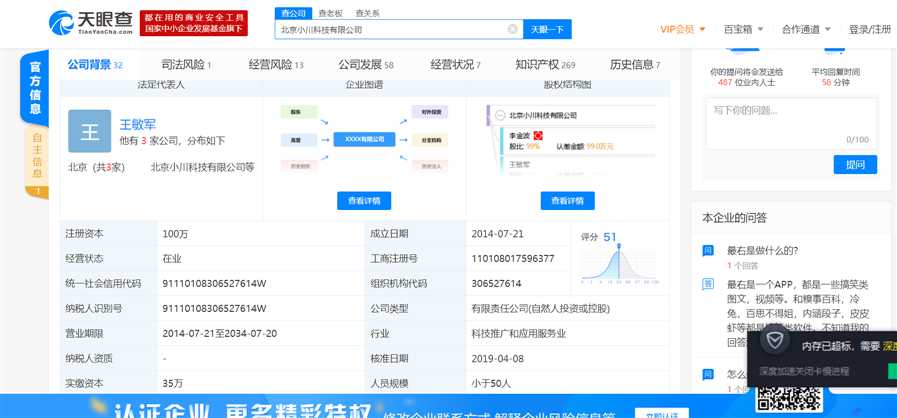Click company type 有限责任公司(自然人投资或控股)

click(540, 309)
